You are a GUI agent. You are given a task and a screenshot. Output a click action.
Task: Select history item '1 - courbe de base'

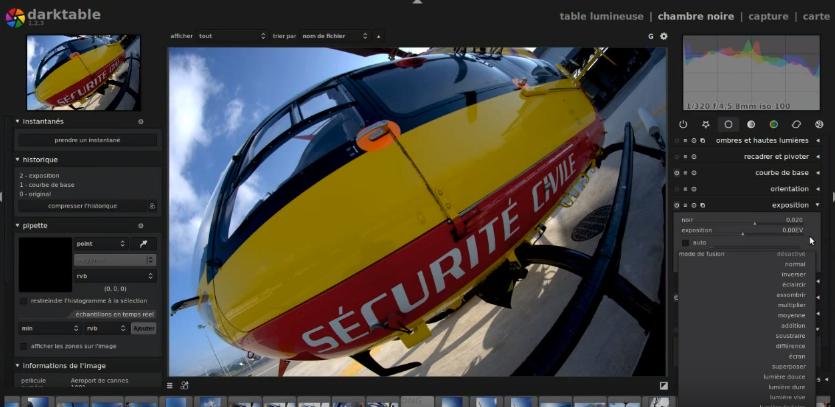pyautogui.click(x=47, y=185)
